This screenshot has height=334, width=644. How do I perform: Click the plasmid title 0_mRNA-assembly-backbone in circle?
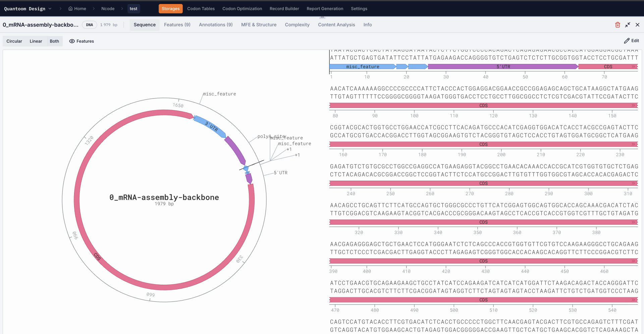164,198
